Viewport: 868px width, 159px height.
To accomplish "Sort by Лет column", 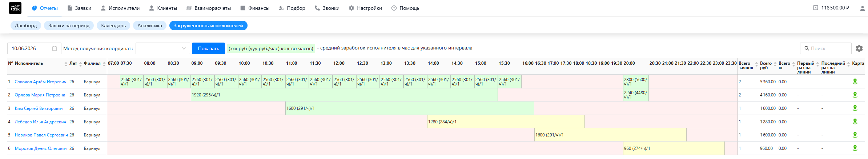I will coord(80,64).
